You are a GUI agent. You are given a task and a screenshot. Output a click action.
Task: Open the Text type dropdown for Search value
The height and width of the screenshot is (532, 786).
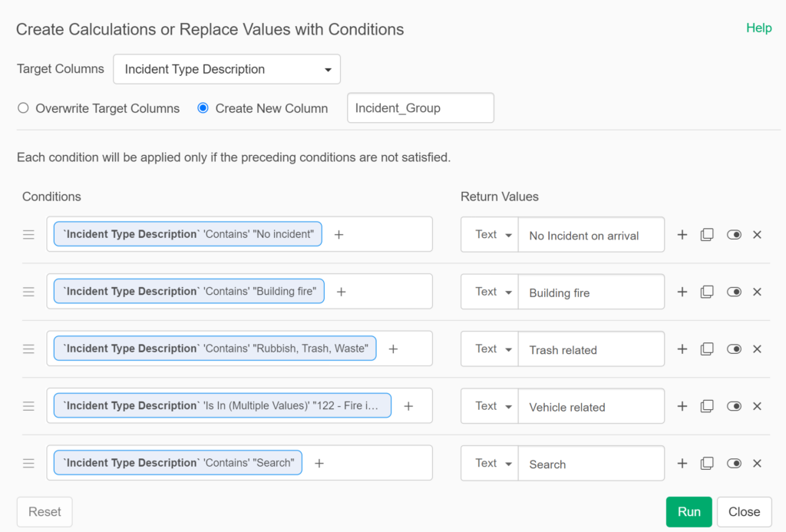tap(490, 464)
